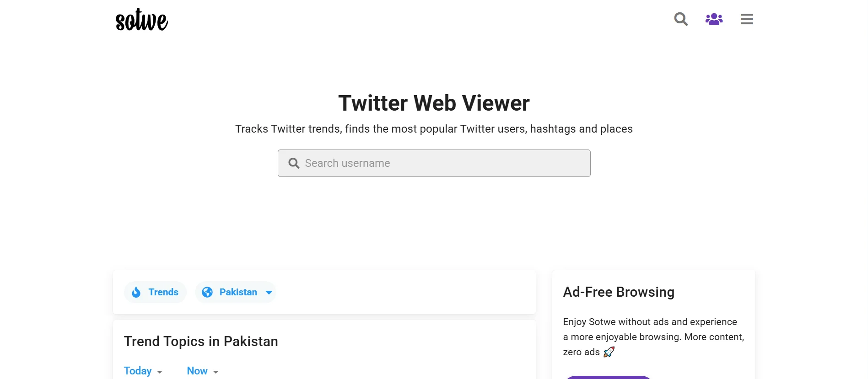Click inside the Search username field

click(434, 163)
